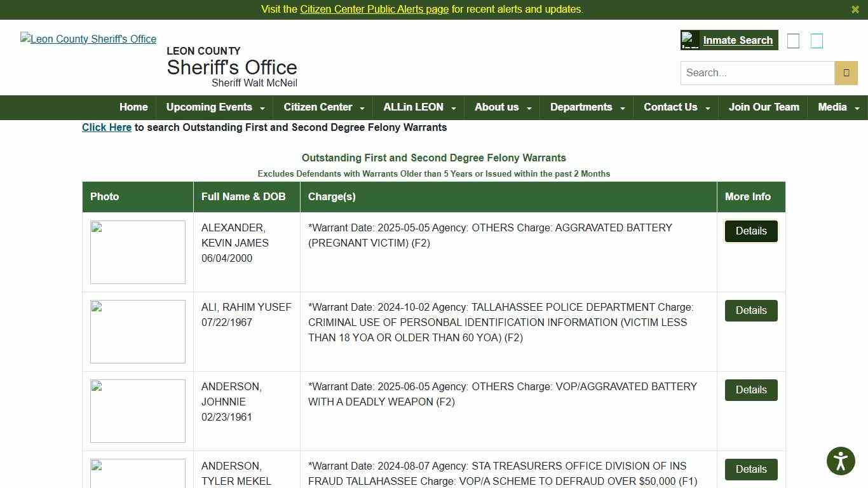Open the ALLin LEON dropdown
The image size is (868, 488).
pyautogui.click(x=419, y=107)
